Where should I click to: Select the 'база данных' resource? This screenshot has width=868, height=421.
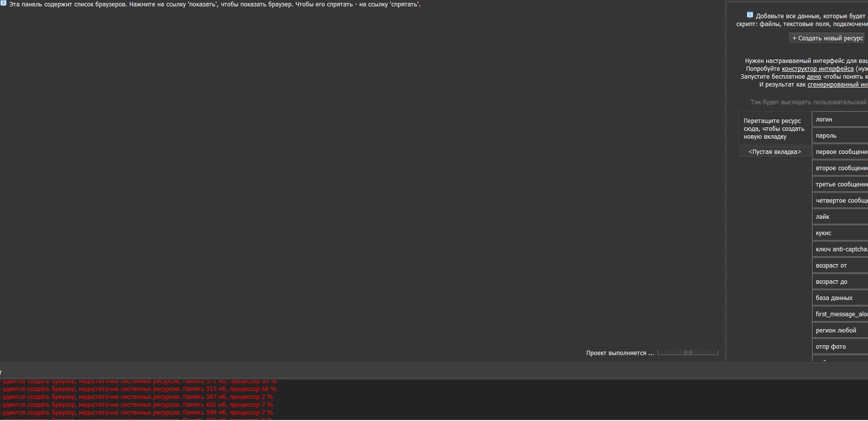tap(839, 298)
